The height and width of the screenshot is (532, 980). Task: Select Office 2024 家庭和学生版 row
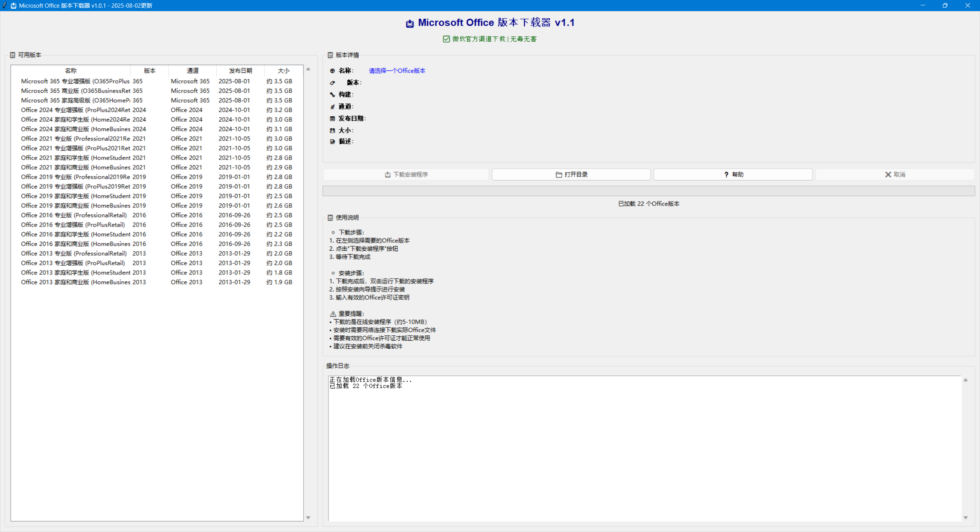pos(157,119)
